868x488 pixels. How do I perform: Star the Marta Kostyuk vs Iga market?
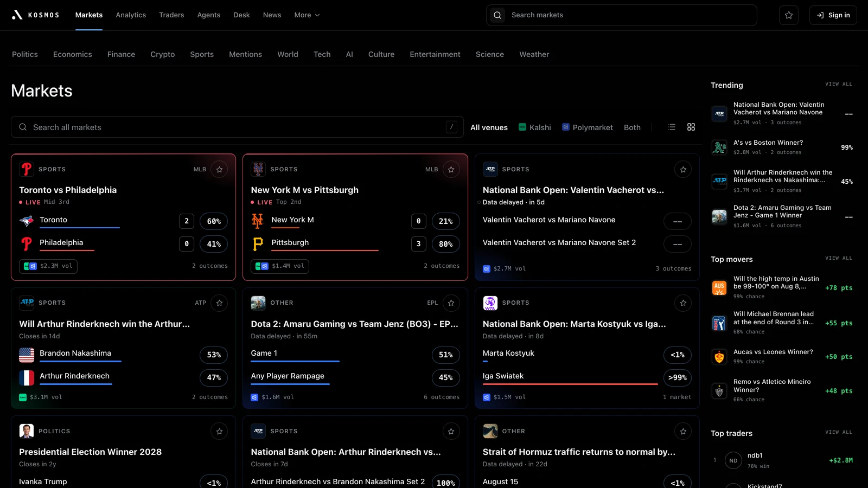coord(683,303)
